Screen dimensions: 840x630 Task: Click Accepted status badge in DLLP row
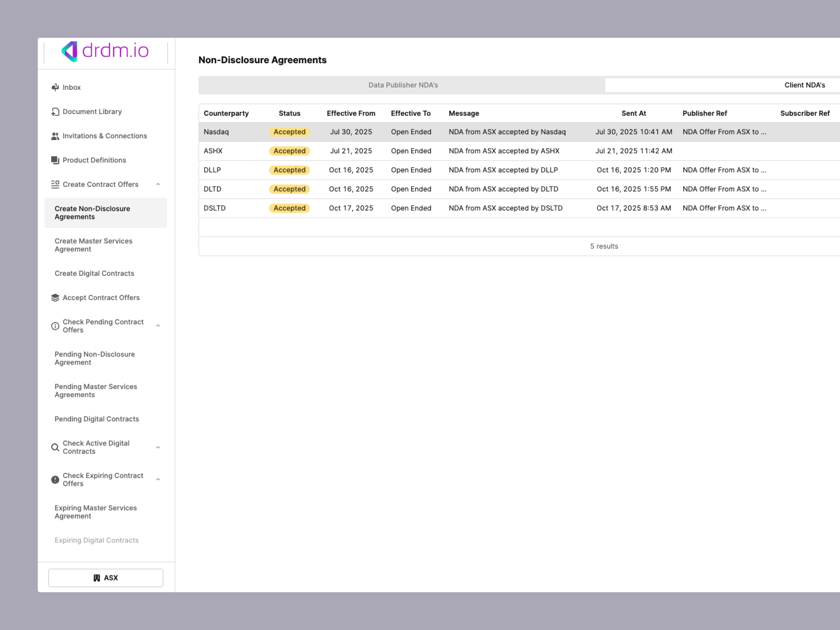coord(289,170)
